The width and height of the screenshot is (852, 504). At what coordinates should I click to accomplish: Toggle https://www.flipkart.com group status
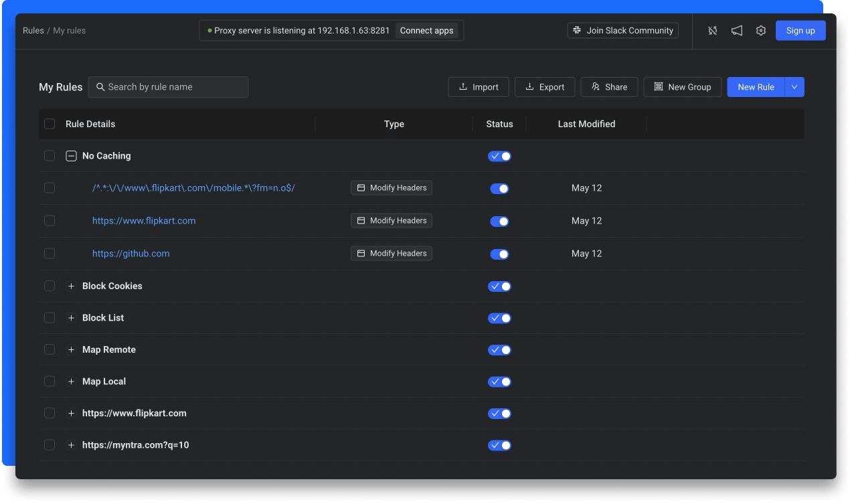point(499,414)
